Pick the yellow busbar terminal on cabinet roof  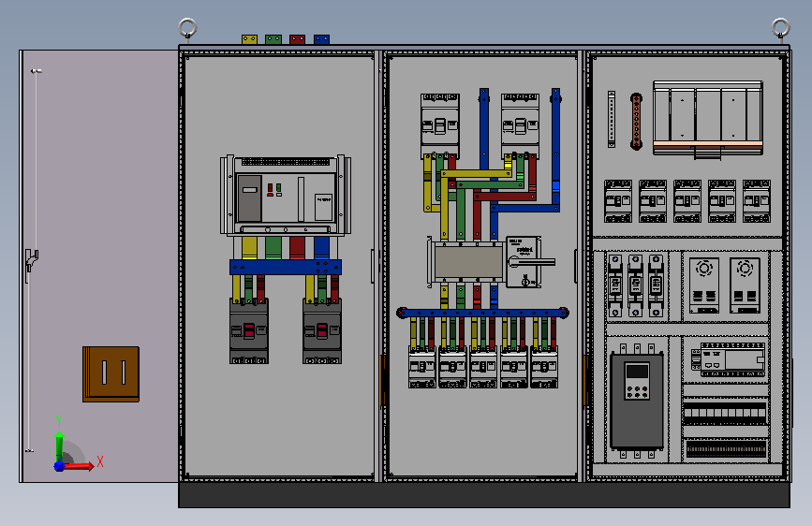[x=249, y=39]
